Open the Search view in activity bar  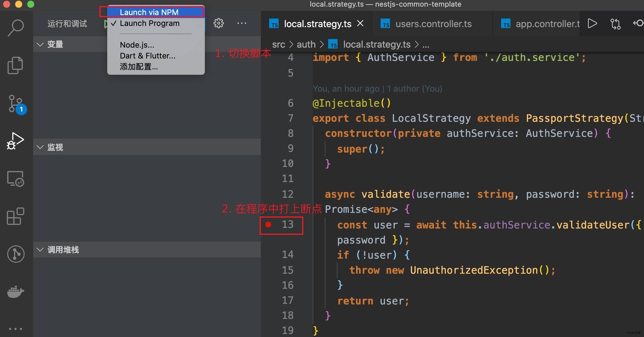tap(16, 28)
